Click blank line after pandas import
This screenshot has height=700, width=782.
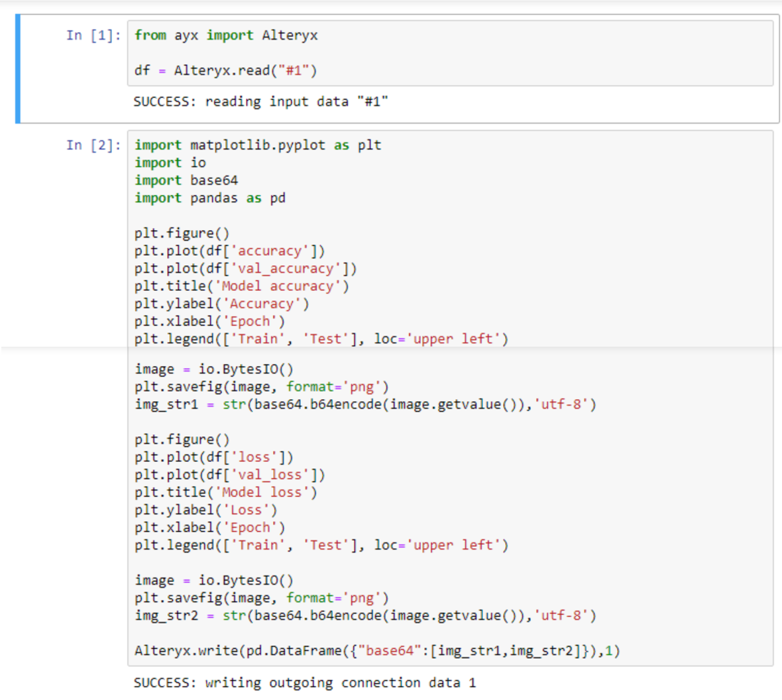click(x=451, y=215)
